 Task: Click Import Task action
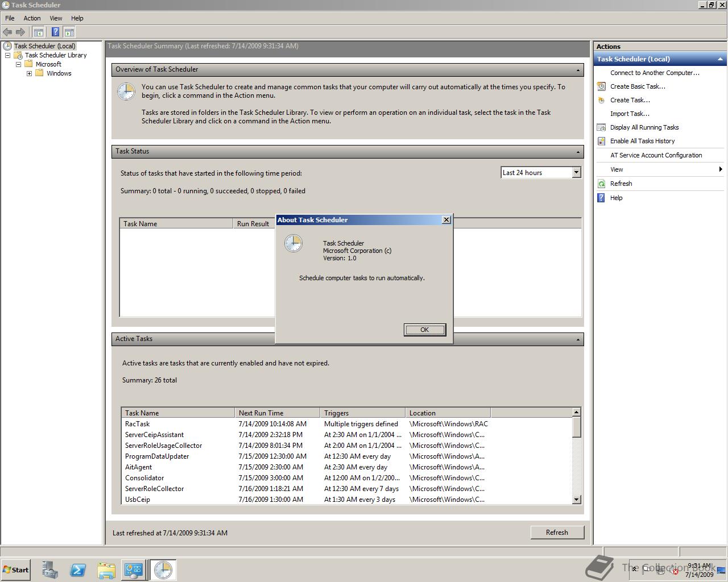coord(630,114)
